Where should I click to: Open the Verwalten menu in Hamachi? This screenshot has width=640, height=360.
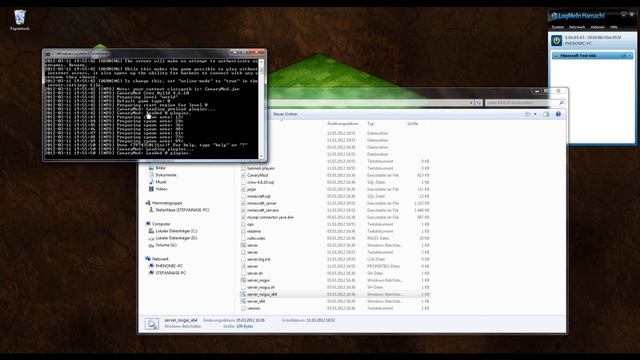click(598, 27)
